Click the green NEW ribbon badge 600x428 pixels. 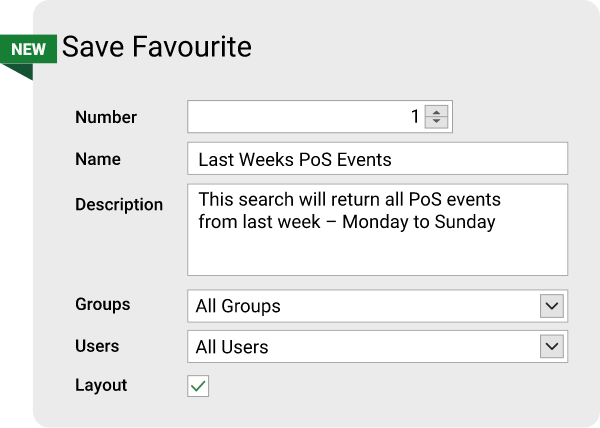(x=28, y=48)
